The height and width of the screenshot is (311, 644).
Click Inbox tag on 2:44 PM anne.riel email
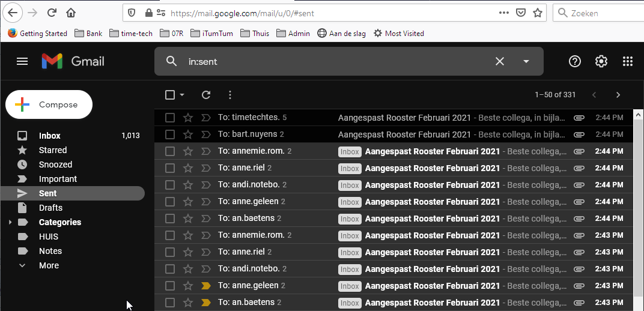tap(350, 168)
